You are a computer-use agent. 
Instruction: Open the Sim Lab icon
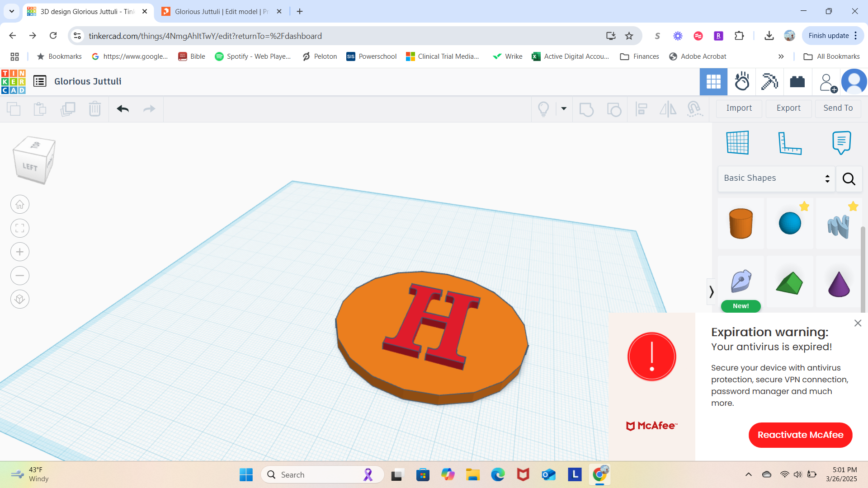(x=742, y=82)
